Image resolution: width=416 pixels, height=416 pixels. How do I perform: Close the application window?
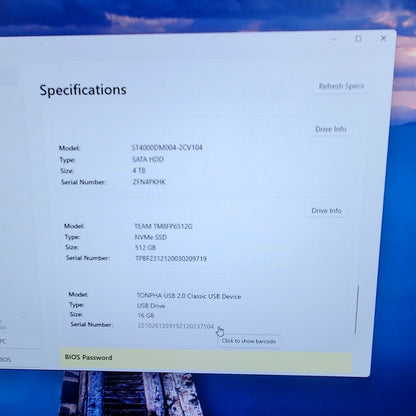click(x=383, y=38)
